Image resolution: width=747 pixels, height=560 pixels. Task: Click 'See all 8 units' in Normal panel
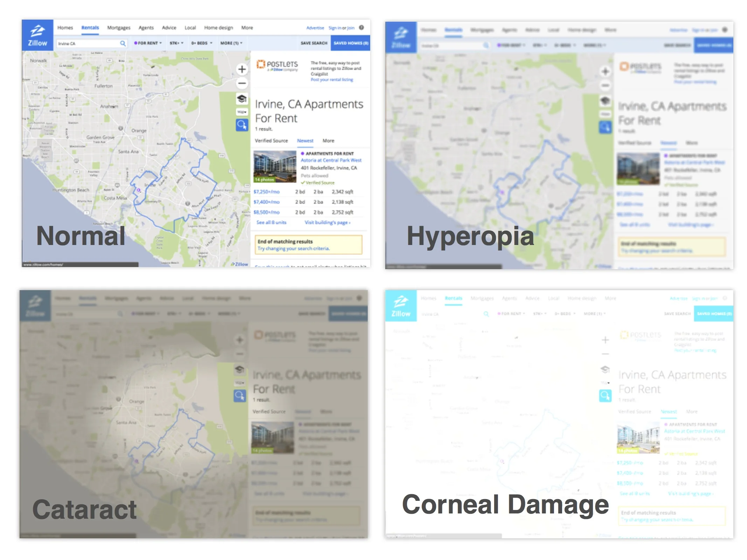tap(271, 222)
